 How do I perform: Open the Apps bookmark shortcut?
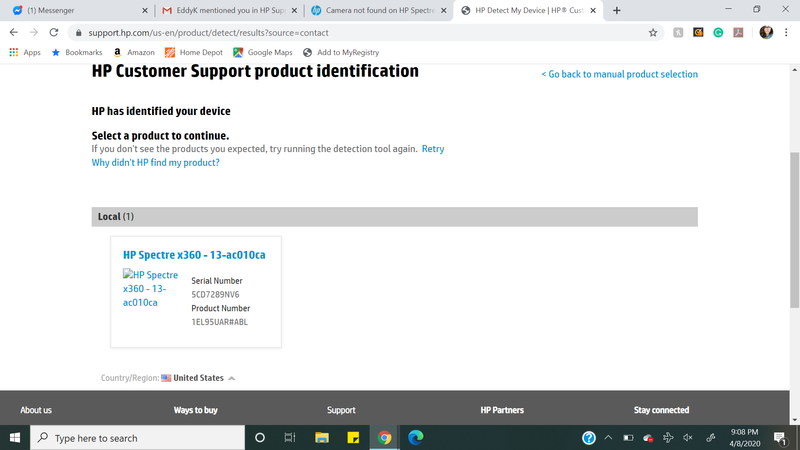25,52
